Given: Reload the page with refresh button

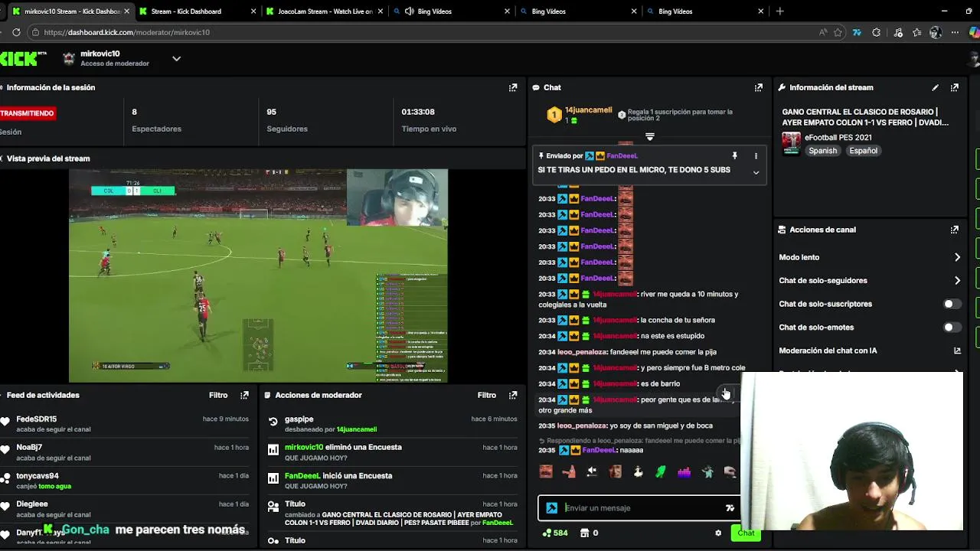Looking at the screenshot, I should (x=16, y=32).
